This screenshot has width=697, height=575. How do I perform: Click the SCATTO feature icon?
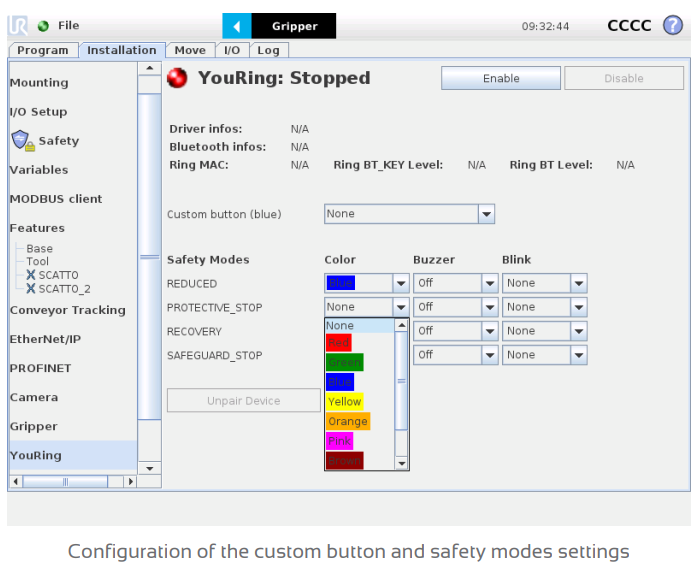30,275
